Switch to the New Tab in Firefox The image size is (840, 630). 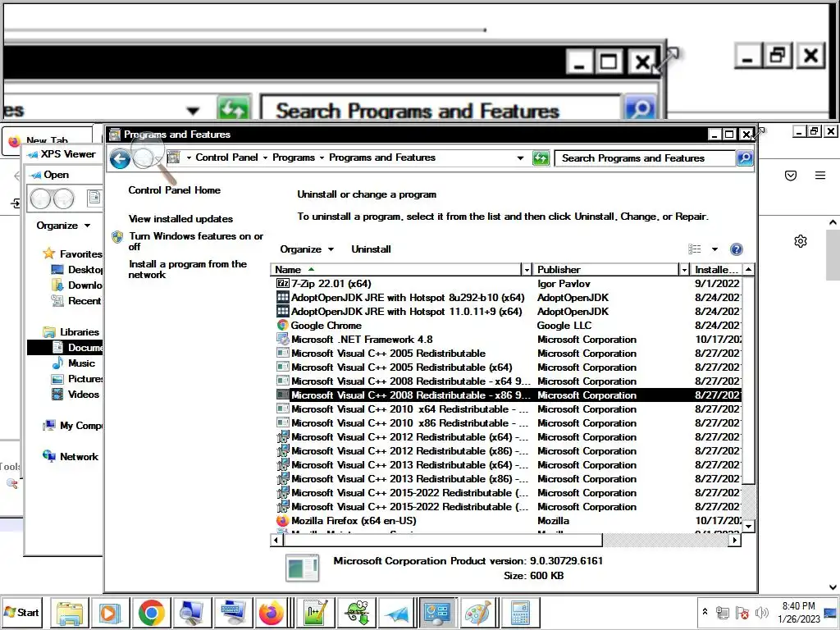(x=47, y=140)
